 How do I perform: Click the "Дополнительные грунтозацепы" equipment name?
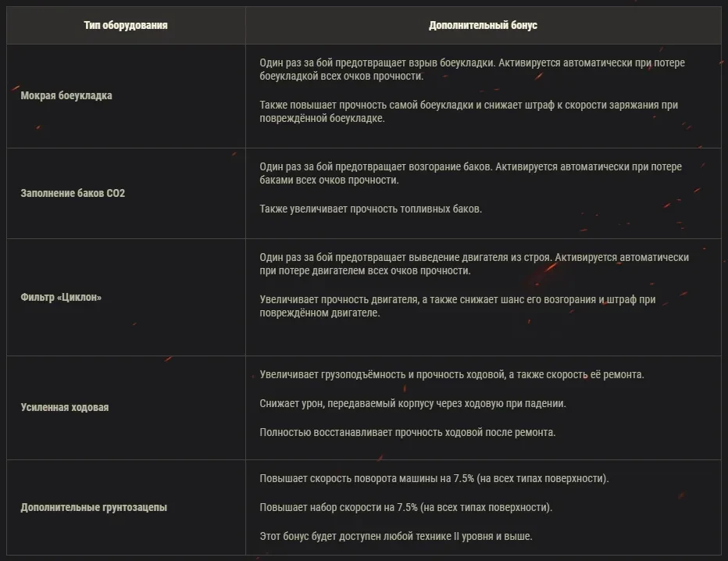click(94, 507)
